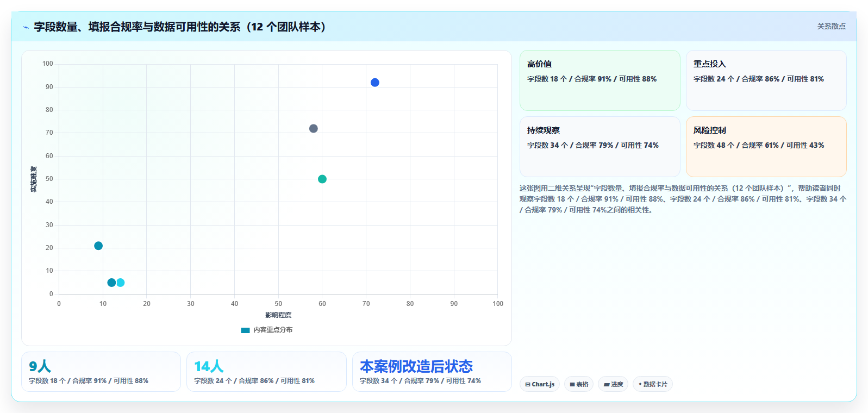Click y-axis tick label 100
868x413 pixels.
tap(48, 64)
